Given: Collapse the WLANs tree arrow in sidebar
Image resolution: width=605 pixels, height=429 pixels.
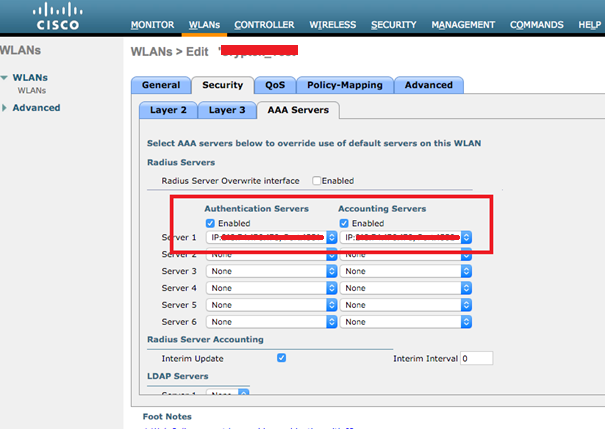Looking at the screenshot, I should click(x=6, y=78).
